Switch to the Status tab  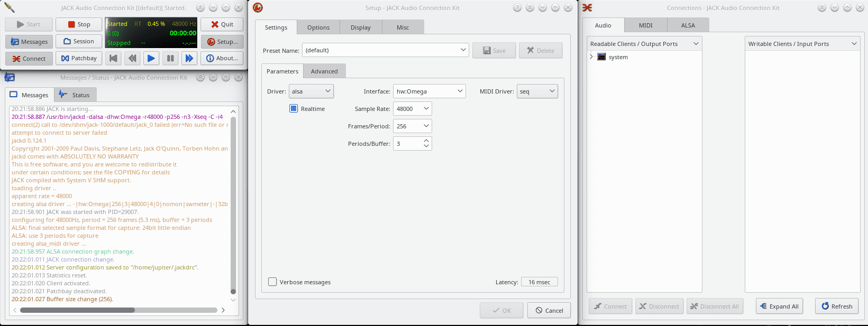click(x=75, y=95)
